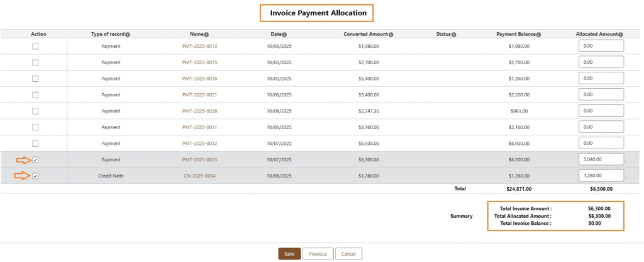Uncheck the Credit Note CN-2025-0004 checkbox
644x262 pixels.
[35, 176]
